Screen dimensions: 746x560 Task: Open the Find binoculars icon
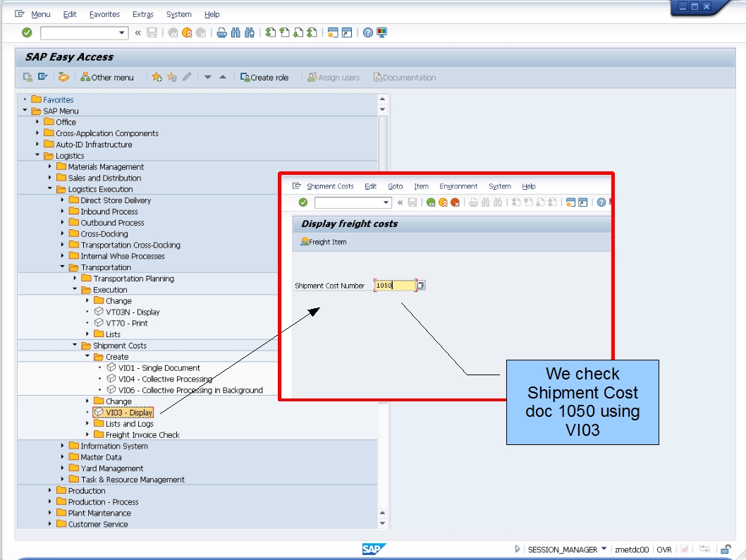pyautogui.click(x=235, y=31)
